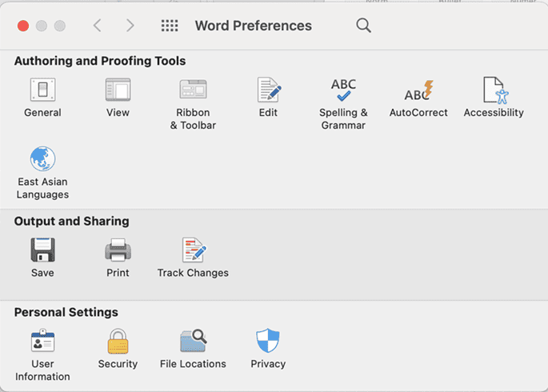Click the back arrow in title bar
The height and width of the screenshot is (392, 548).
tap(97, 26)
